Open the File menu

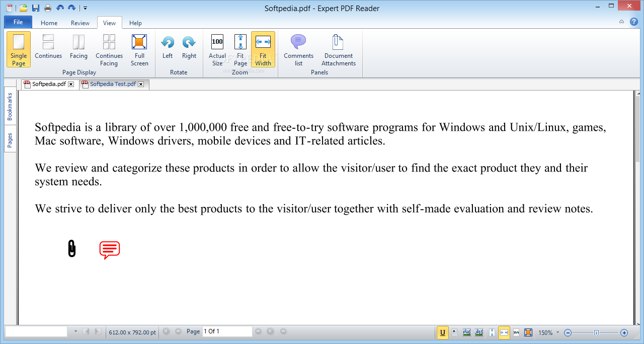(x=18, y=22)
